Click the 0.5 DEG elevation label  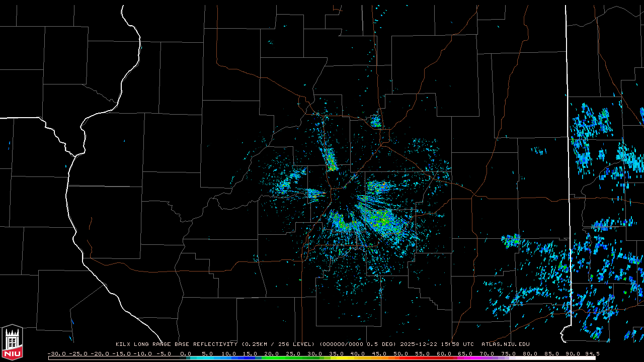[381, 344]
